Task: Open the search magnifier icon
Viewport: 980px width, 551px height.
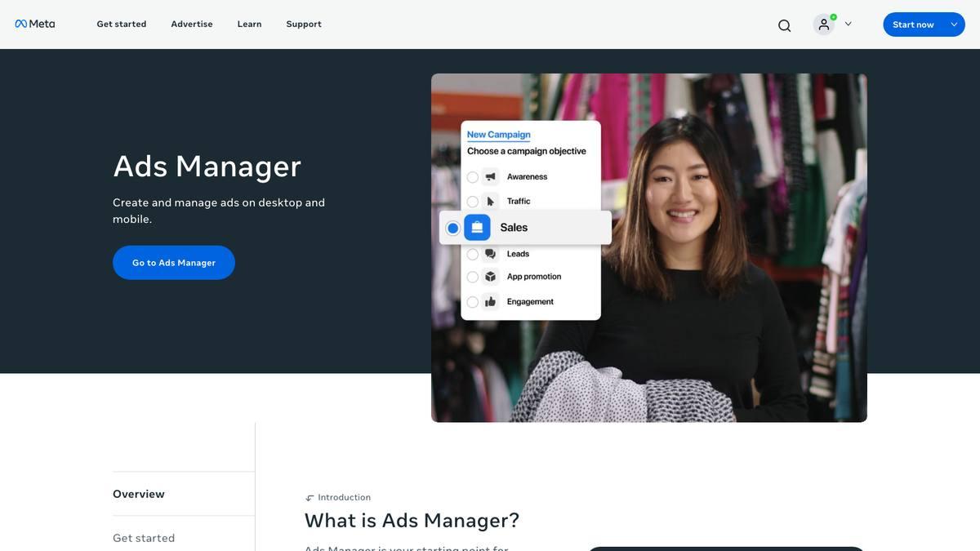Action: coord(785,25)
